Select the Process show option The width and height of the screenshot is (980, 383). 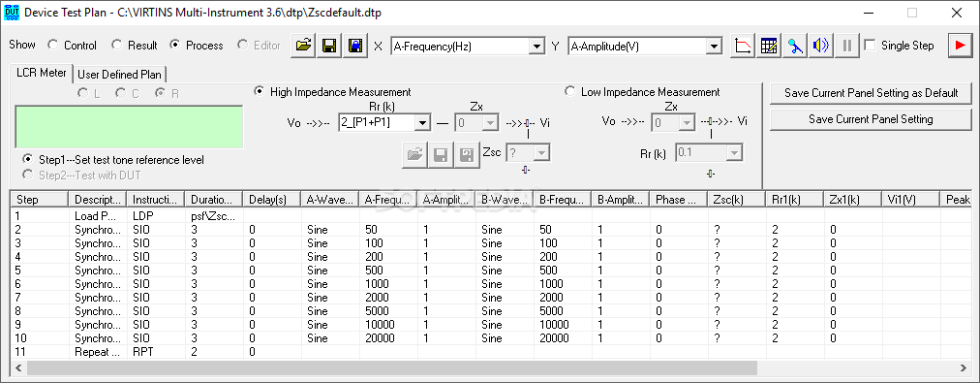[197, 46]
